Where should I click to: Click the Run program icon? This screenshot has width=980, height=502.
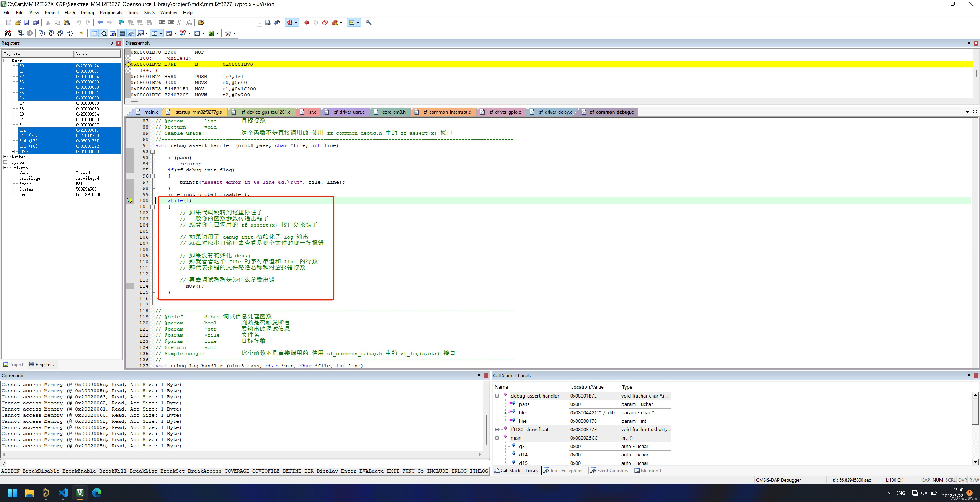pyautogui.click(x=20, y=33)
